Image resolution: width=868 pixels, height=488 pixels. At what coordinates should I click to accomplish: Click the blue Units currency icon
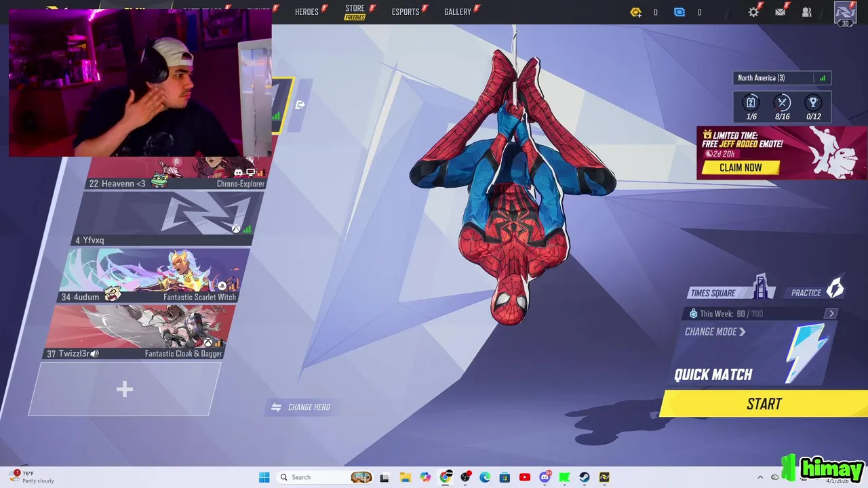tap(679, 12)
